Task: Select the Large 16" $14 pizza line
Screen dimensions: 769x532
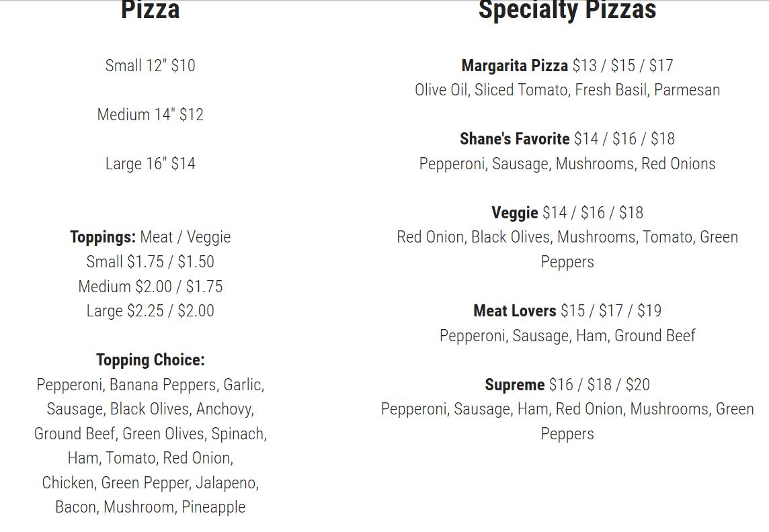Action: pos(150,164)
